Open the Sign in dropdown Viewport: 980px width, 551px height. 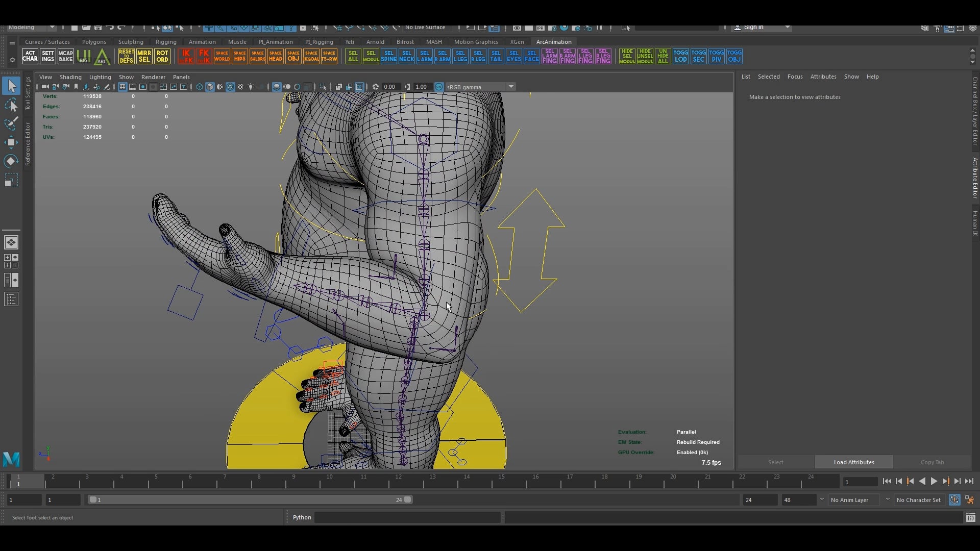pyautogui.click(x=762, y=27)
